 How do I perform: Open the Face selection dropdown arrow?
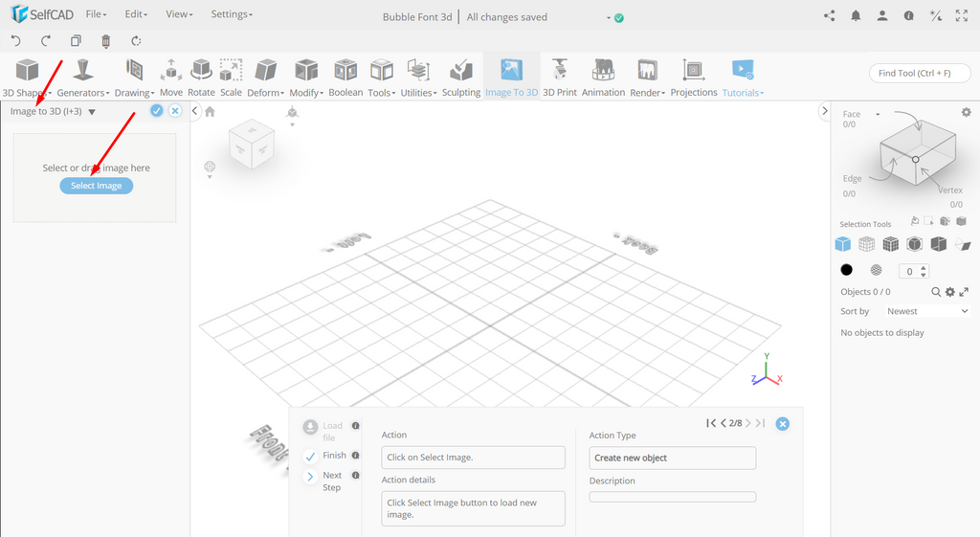coord(878,115)
